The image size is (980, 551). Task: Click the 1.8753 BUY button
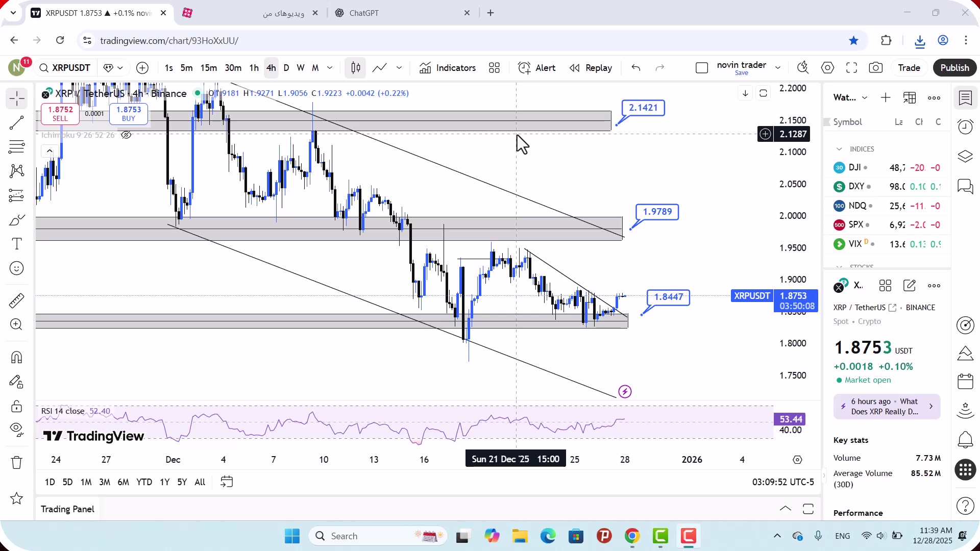tap(129, 113)
